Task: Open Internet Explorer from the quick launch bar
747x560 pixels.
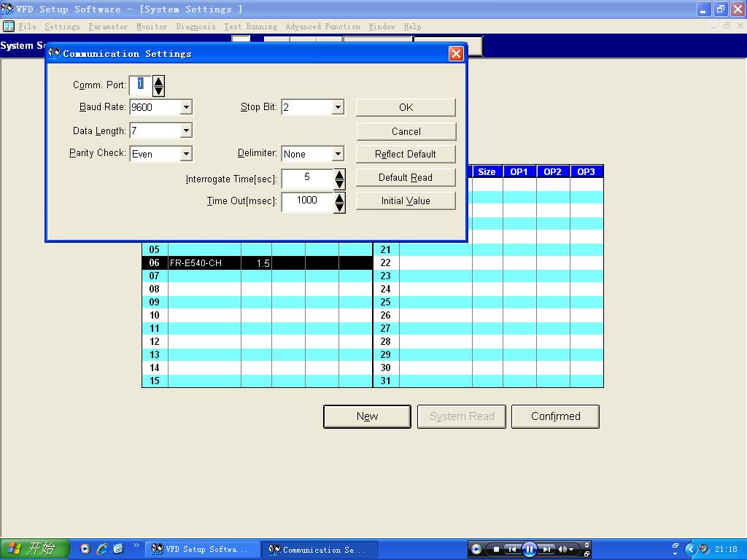Action: coord(102,549)
